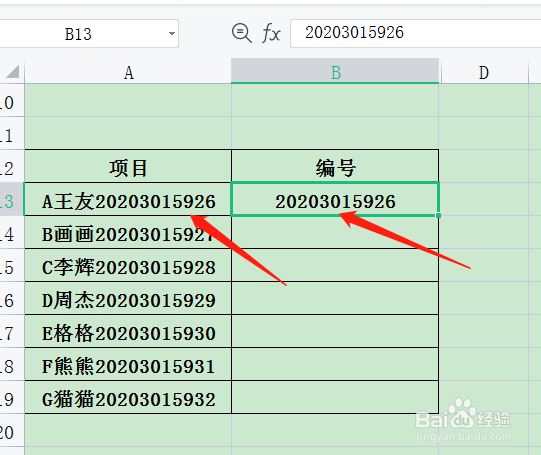Select column D header
Viewport: 541px width, 455px height.
click(484, 72)
